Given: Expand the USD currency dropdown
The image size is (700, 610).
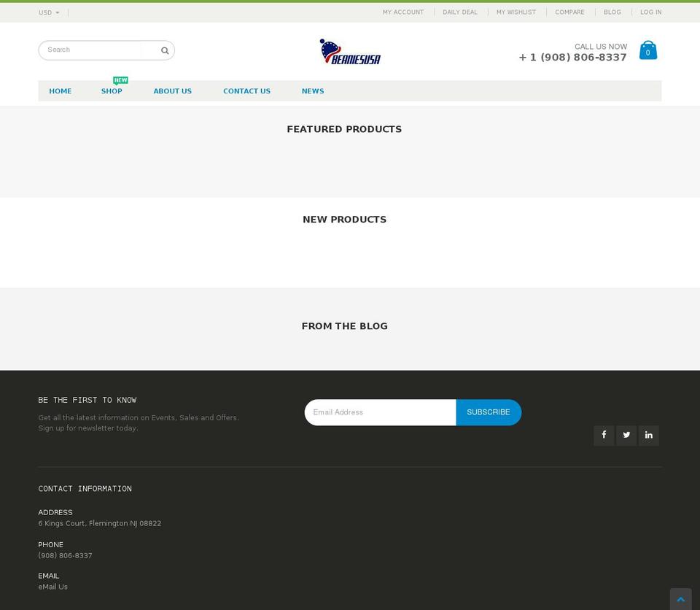Looking at the screenshot, I should [49, 12].
